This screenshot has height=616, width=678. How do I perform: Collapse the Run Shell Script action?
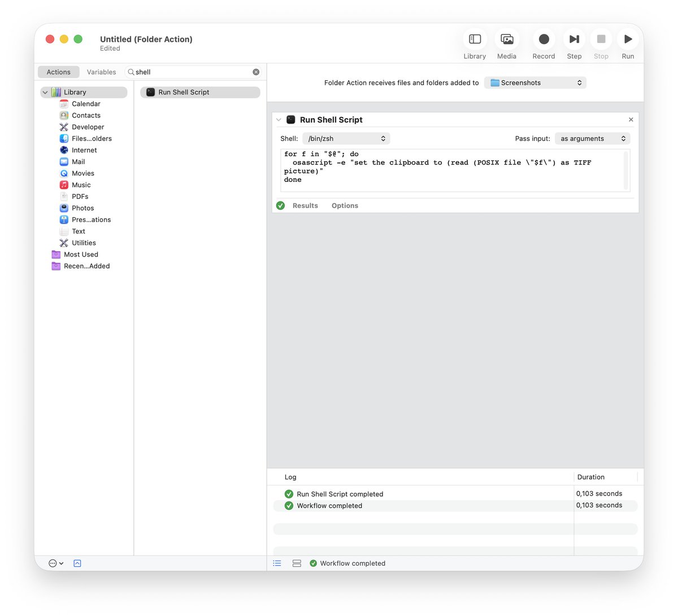279,120
